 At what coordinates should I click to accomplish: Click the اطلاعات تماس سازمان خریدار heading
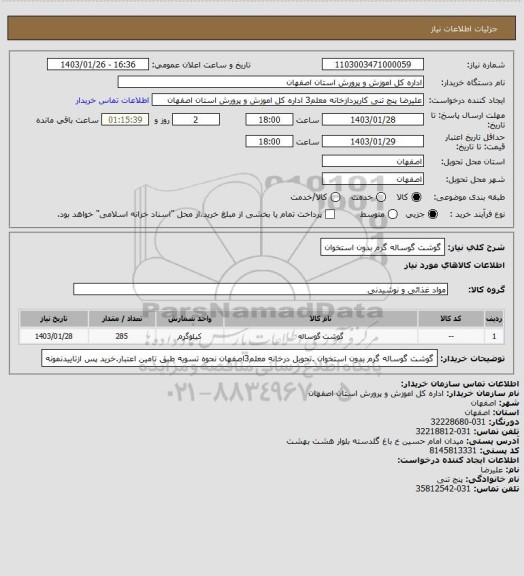[x=460, y=384]
